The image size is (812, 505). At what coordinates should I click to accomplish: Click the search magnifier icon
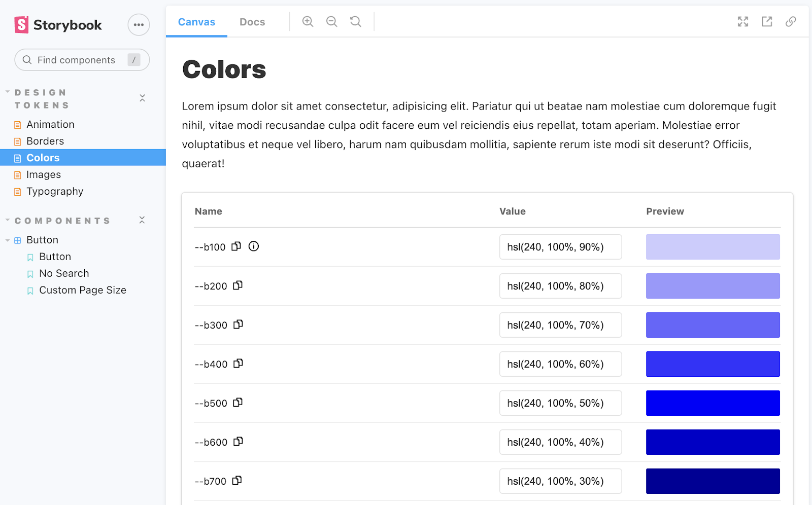point(27,60)
